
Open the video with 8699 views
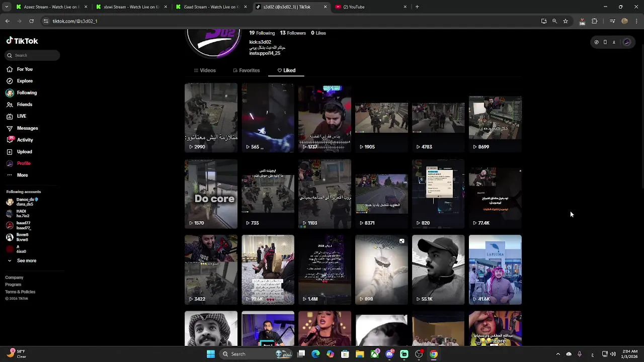[x=495, y=118]
